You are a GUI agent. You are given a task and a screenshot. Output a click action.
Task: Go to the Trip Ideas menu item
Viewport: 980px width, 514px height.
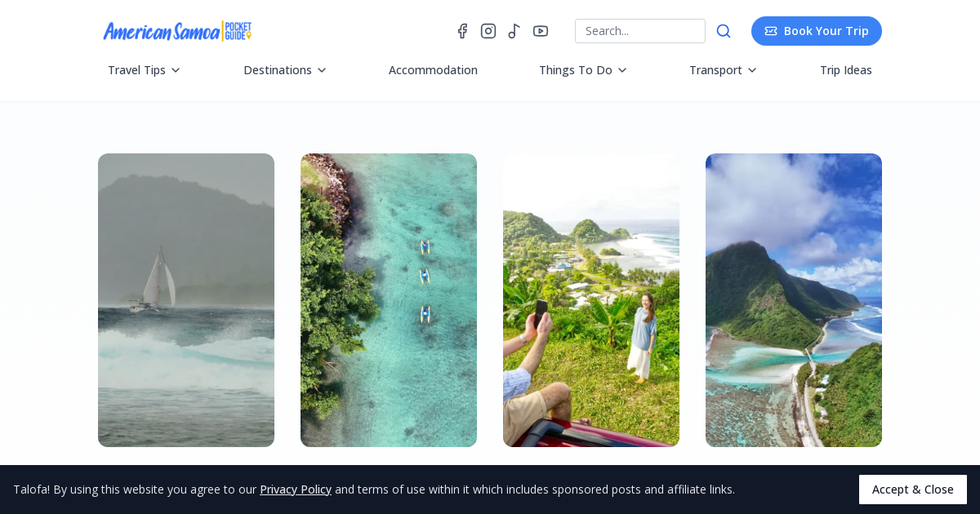[846, 70]
